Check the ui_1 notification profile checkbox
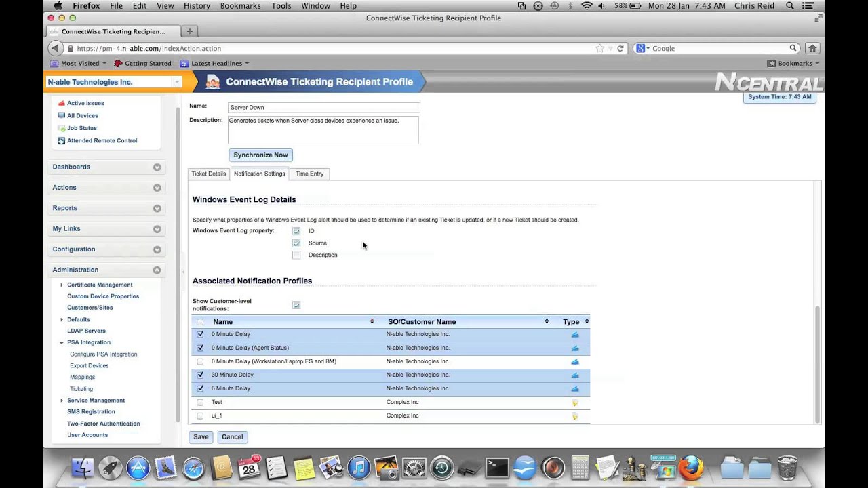 click(200, 415)
